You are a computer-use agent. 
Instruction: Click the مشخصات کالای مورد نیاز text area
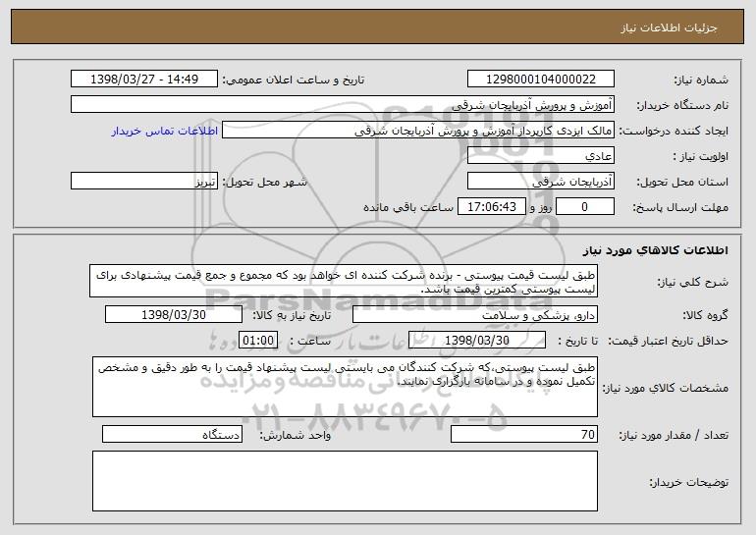click(x=345, y=387)
